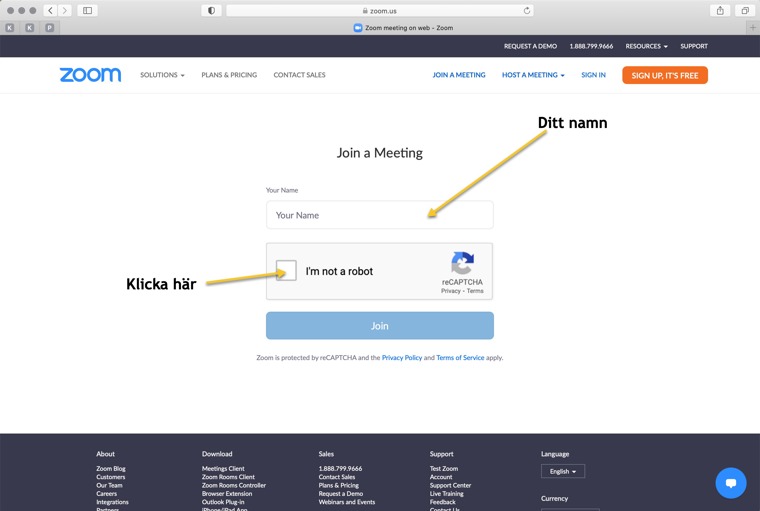Open Browser Extension download link

click(x=227, y=494)
